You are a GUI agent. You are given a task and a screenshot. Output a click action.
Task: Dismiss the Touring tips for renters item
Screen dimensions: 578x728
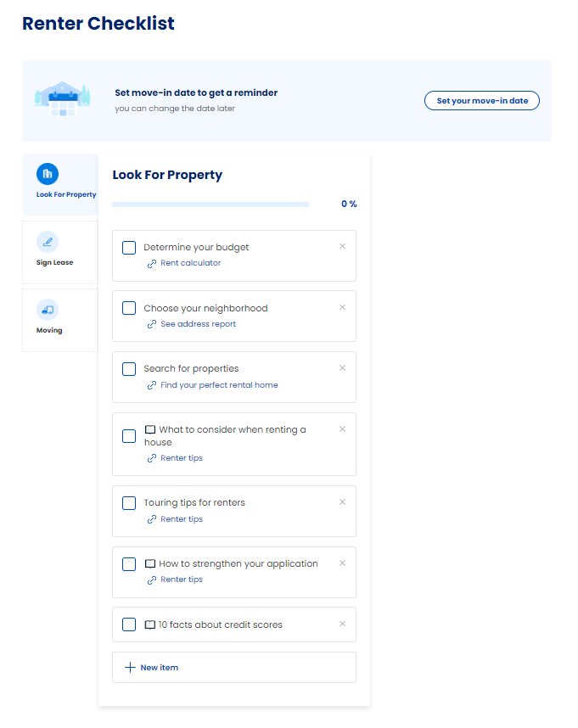click(342, 502)
